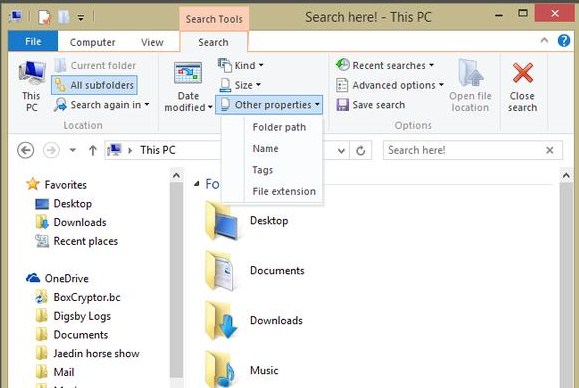Click window system icon in title bar
This screenshot has height=388, width=579.
[x=16, y=17]
